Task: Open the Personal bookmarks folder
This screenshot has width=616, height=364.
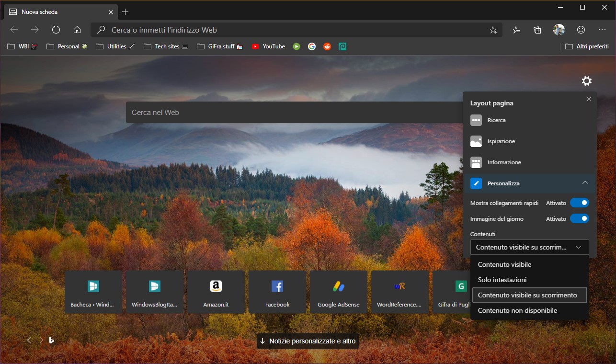Action: tap(67, 46)
